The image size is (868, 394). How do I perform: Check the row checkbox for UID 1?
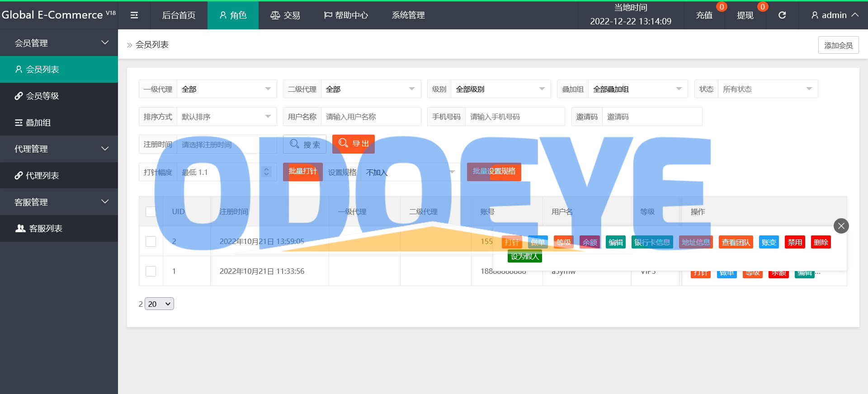[151, 271]
